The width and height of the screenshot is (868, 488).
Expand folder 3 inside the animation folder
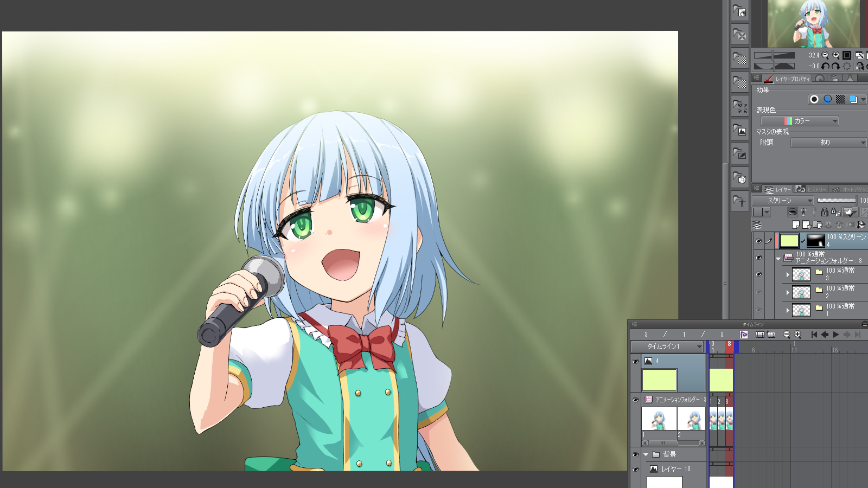788,274
